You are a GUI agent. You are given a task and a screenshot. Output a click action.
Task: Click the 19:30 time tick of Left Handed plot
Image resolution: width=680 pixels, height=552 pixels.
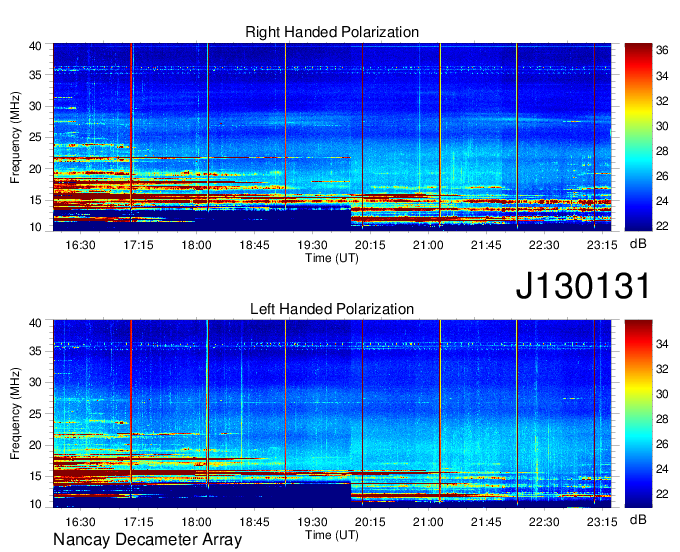click(x=312, y=522)
